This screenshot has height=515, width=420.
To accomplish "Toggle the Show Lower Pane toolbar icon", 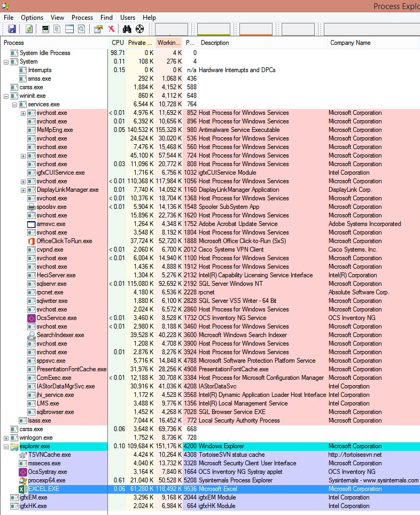I will (69, 29).
